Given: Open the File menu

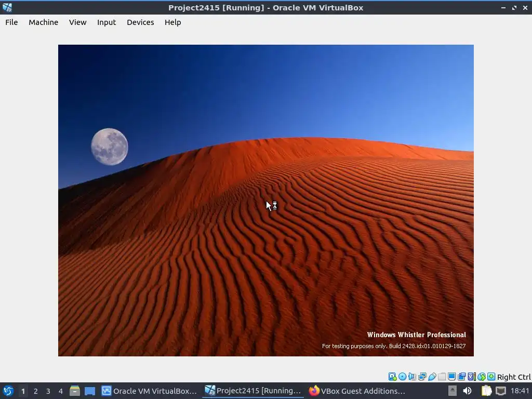Looking at the screenshot, I should 11,22.
